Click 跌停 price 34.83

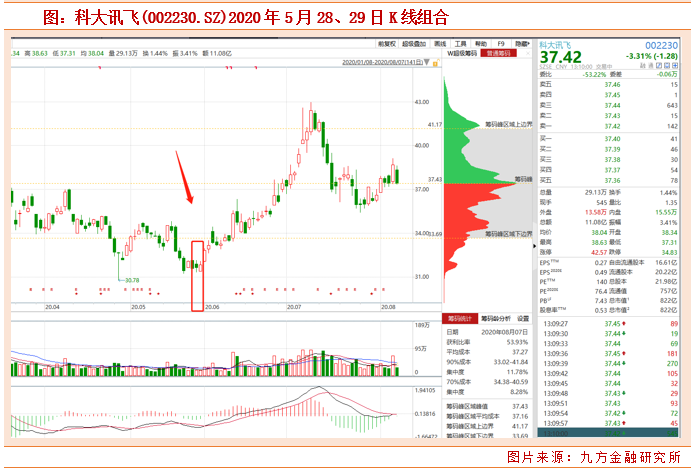pyautogui.click(x=670, y=252)
